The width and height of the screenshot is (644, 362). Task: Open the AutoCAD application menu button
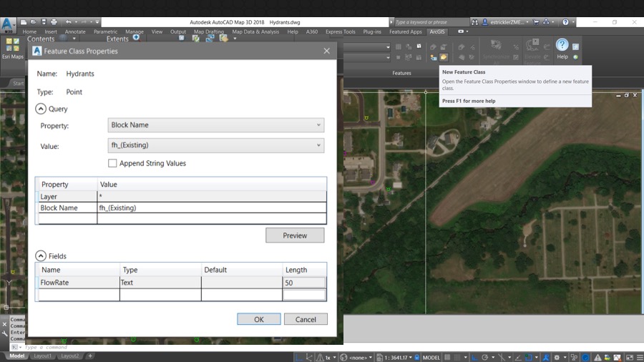point(7,24)
